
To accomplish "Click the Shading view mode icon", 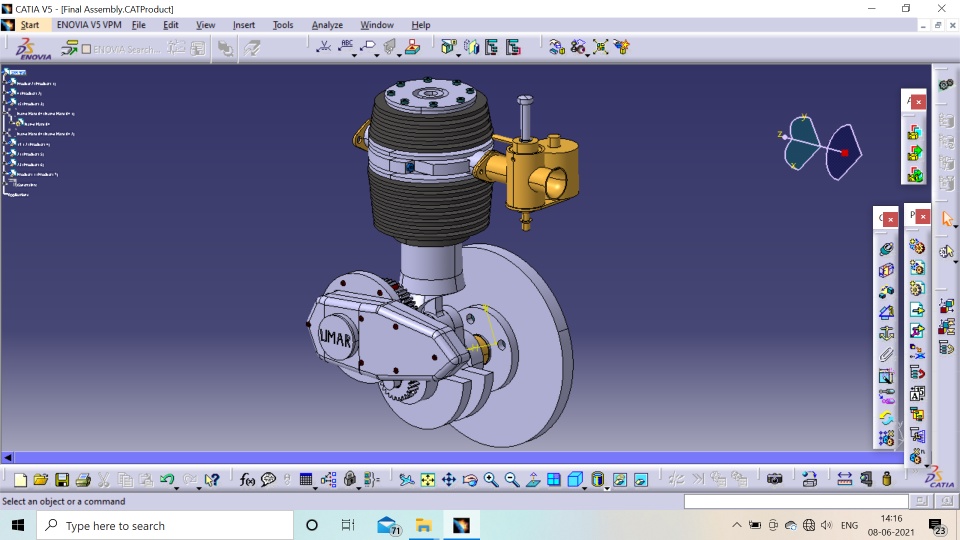I will click(598, 479).
